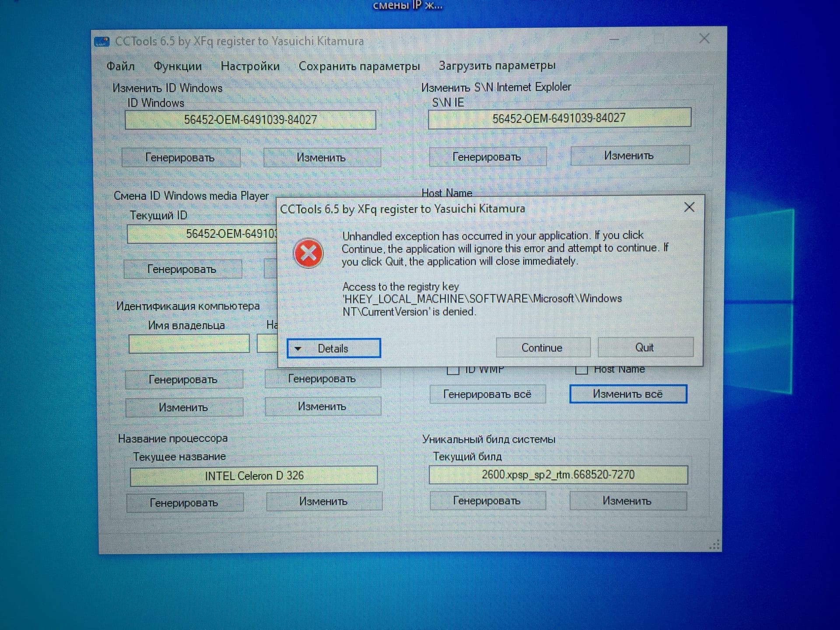Viewport: 840px width, 630px height.
Task: Close the error dialog with X
Action: pos(689,207)
